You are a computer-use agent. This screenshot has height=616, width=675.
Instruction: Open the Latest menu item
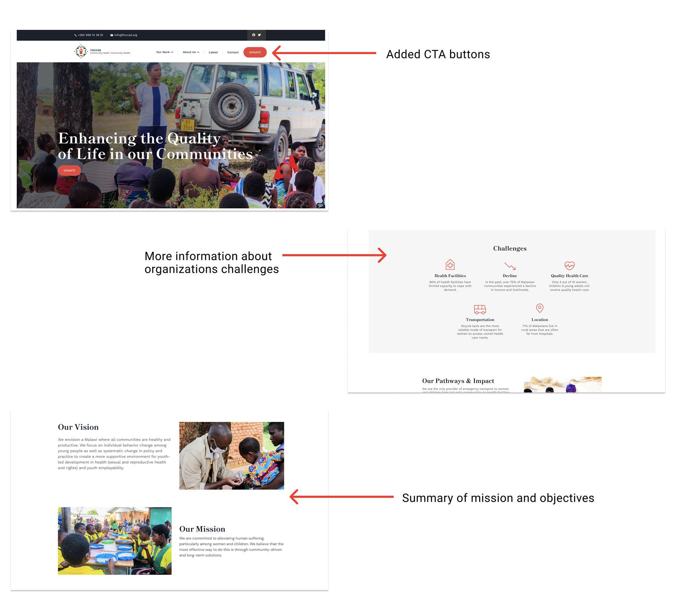(213, 52)
